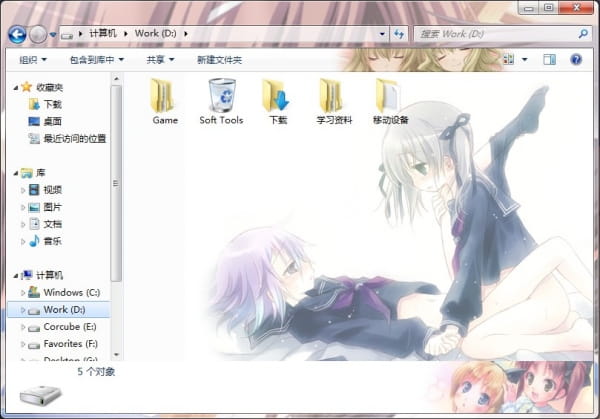600x419 pixels.
Task: Expand the arrow after Work (D:) in path
Action: click(x=186, y=34)
